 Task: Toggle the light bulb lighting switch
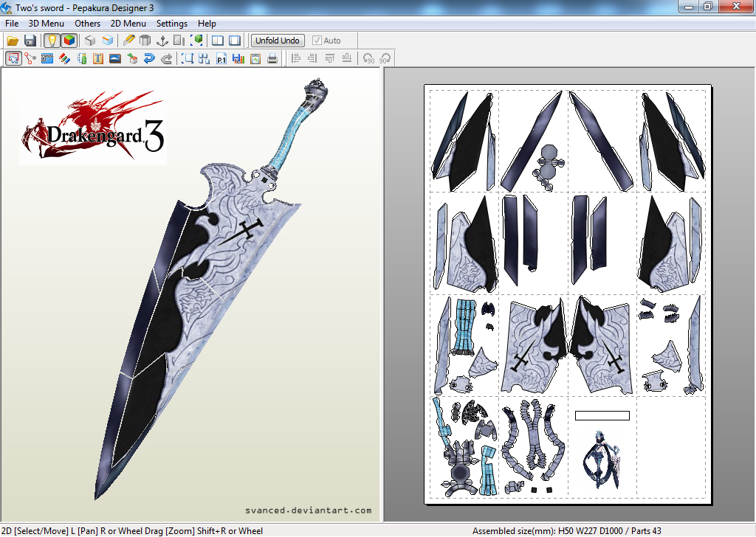52,41
